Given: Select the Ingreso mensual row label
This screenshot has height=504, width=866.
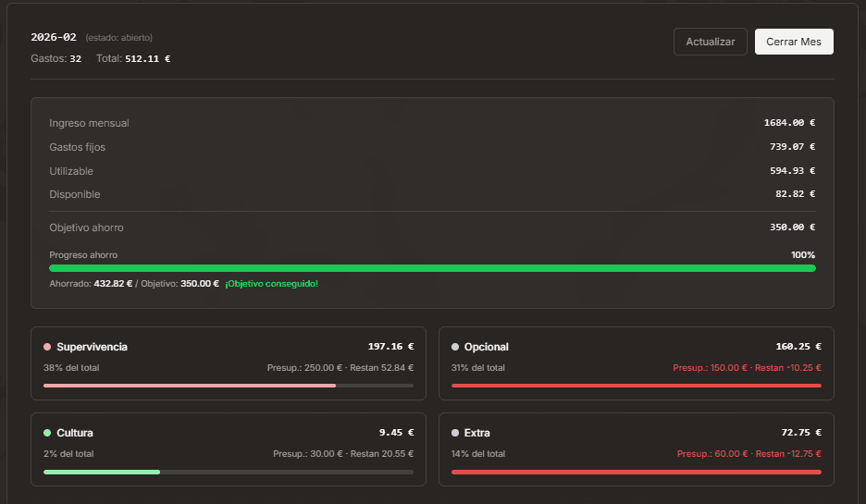Looking at the screenshot, I should pos(89,123).
